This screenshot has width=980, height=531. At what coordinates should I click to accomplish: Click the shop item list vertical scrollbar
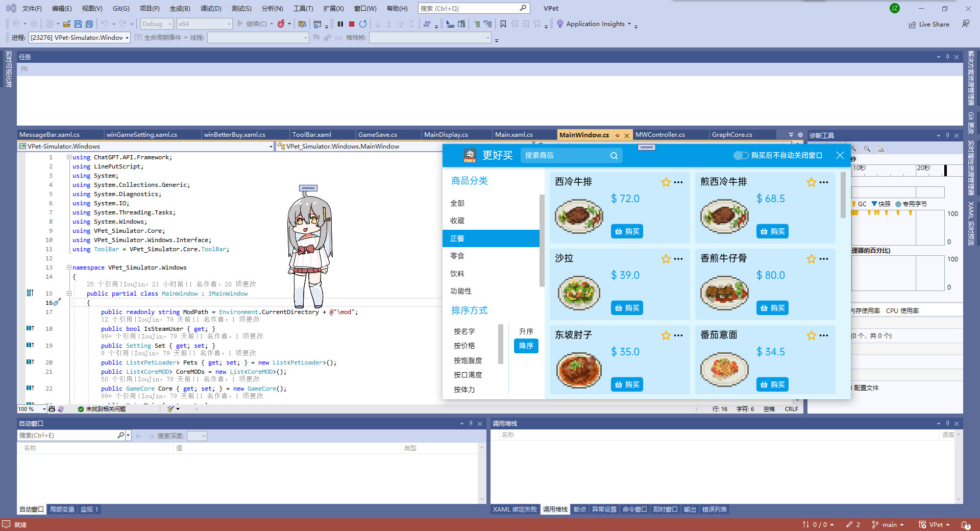(843, 195)
